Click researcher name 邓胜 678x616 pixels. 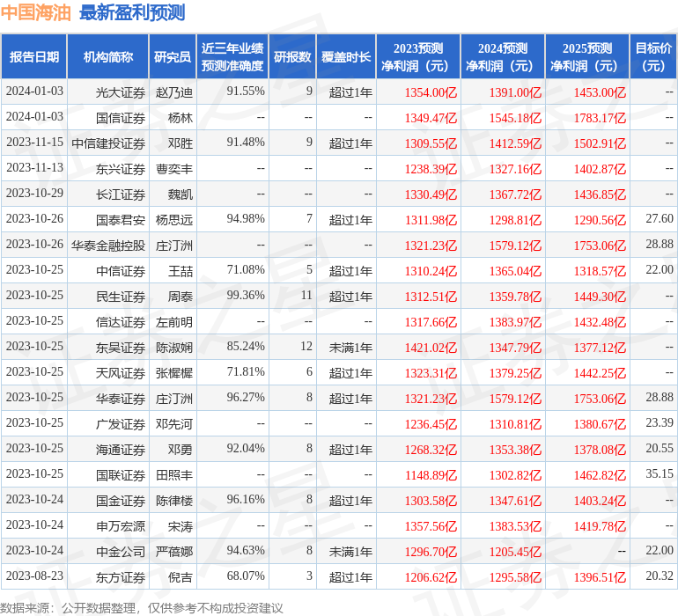click(x=181, y=143)
